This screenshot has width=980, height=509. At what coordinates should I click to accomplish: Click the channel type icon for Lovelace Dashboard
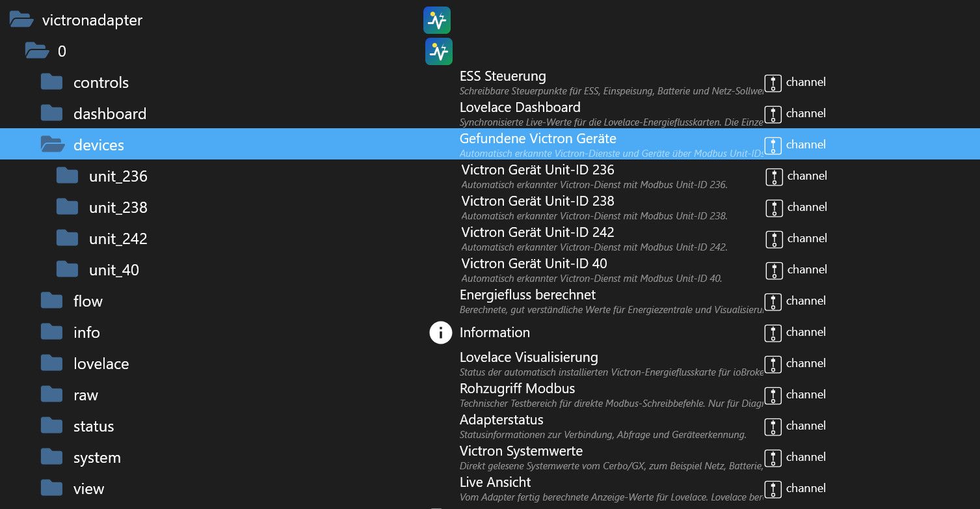pyautogui.click(x=773, y=114)
